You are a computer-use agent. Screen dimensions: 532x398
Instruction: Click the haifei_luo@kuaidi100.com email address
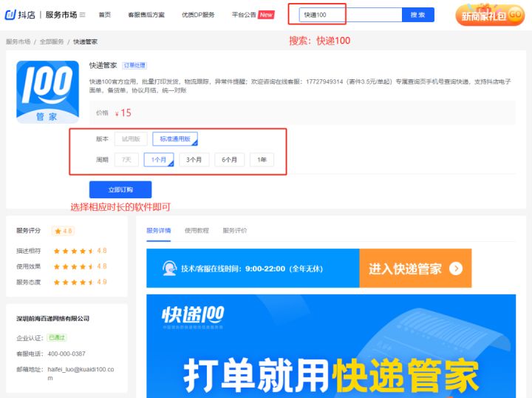(x=81, y=373)
